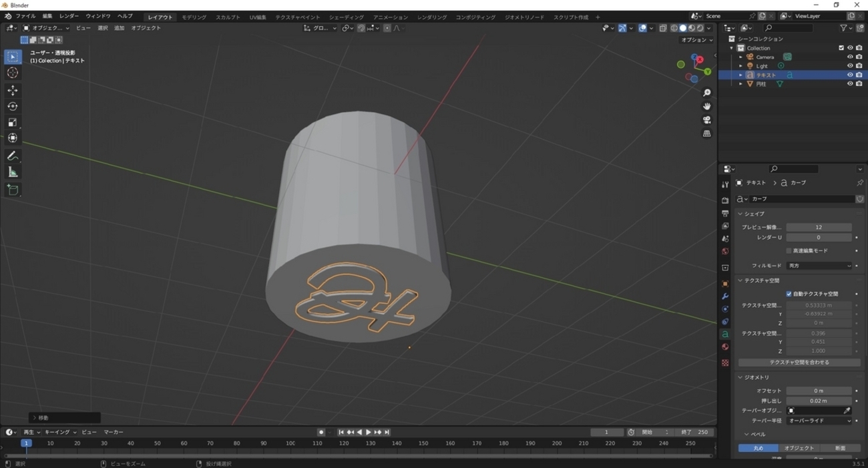Viewport: 868px width, 468px height.
Task: Click the 押し出し value slider field
Action: [x=818, y=401]
